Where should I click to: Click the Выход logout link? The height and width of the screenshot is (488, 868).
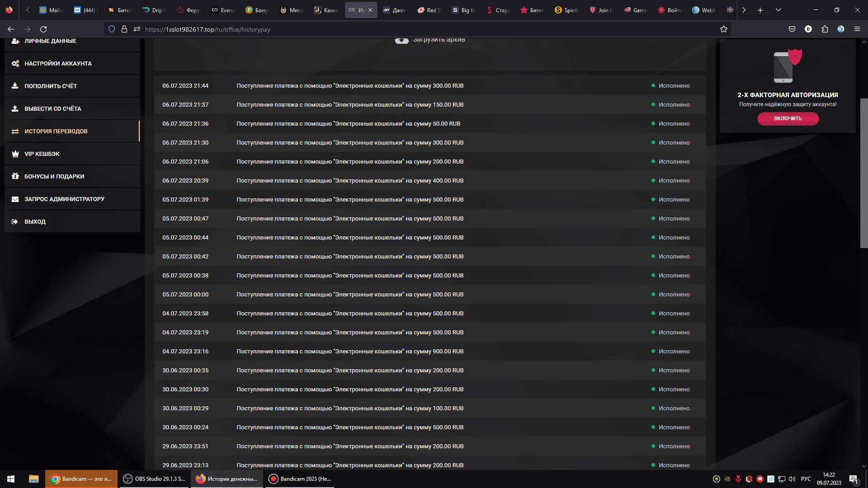[35, 222]
